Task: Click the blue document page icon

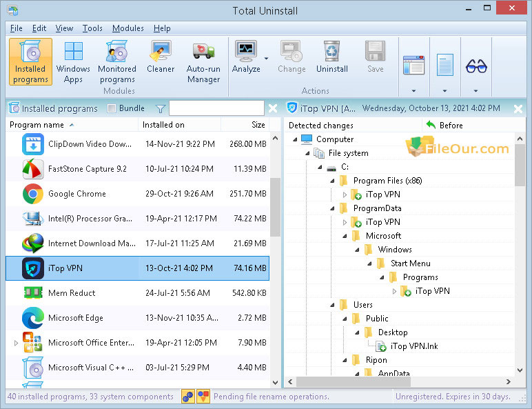Action: point(444,65)
